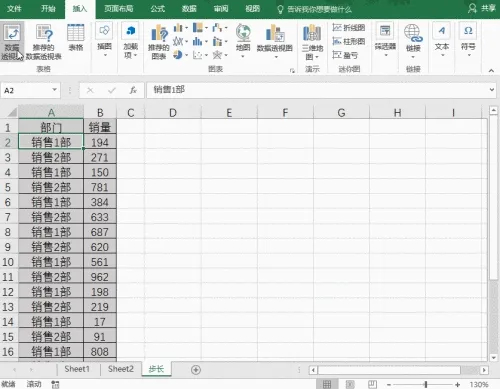Open Recommended PivotTables (推荐的数据透视表)
The height and width of the screenshot is (389, 500).
point(44,33)
